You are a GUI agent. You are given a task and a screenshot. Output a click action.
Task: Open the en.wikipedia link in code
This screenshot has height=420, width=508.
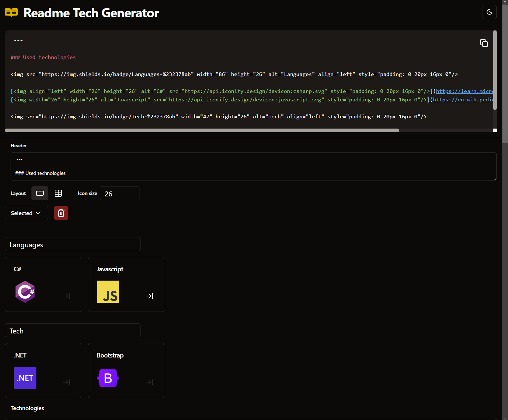click(463, 100)
